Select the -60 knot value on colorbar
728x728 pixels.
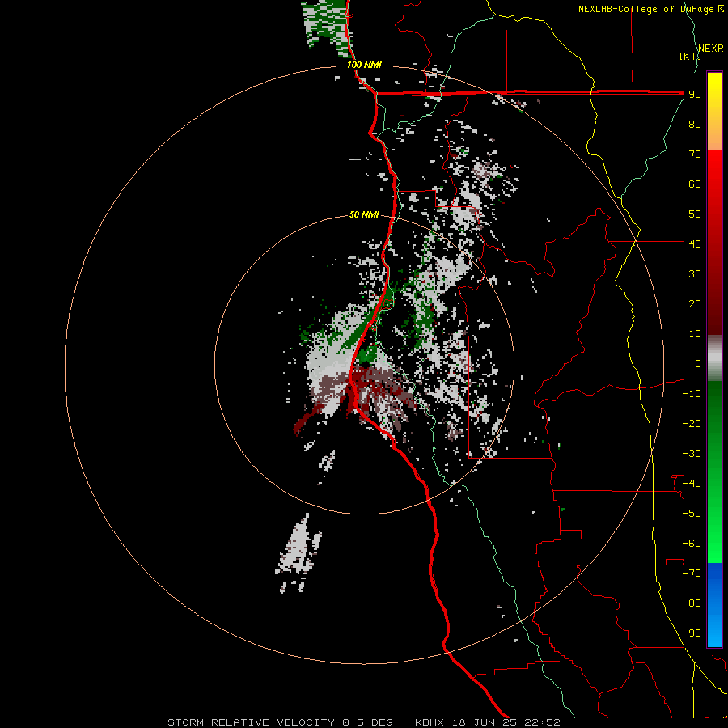click(692, 544)
